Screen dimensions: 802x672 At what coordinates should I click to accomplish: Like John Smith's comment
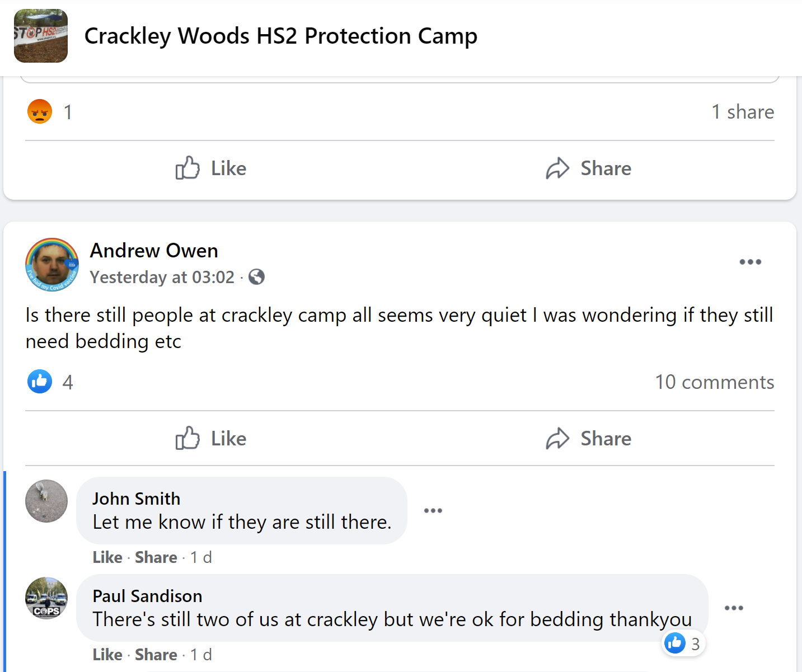point(107,557)
